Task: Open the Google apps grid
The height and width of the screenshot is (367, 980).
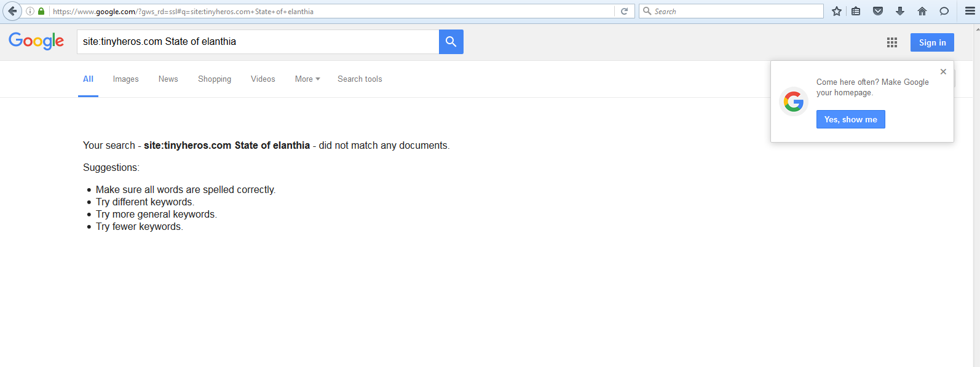Action: click(892, 42)
